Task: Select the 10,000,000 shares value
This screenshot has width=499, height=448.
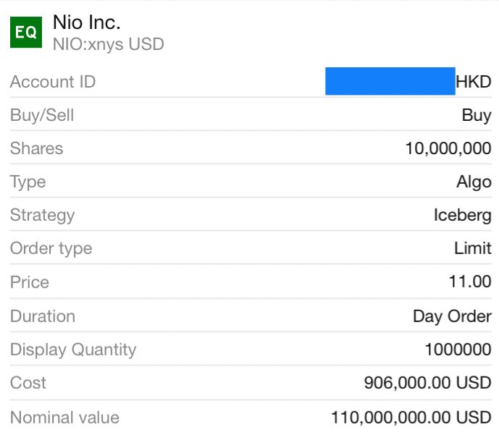Action: point(448,148)
